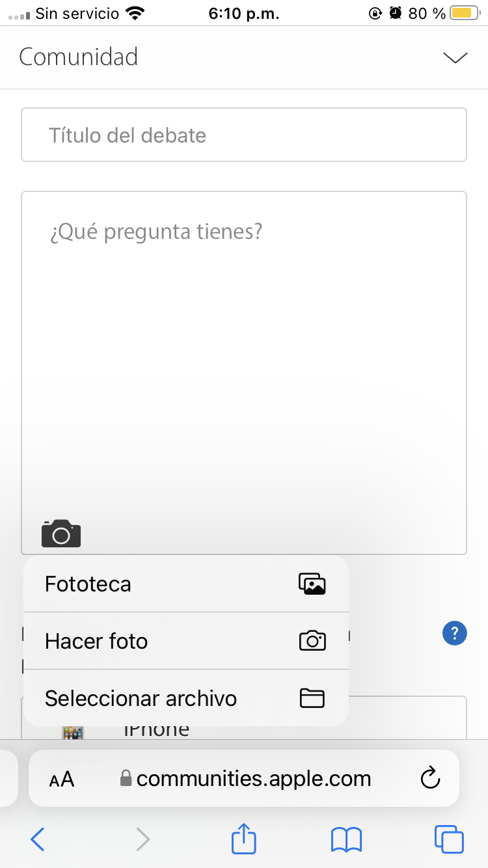Expand the Comunidad chevron dropdown
Screen dimensions: 488x868
(x=455, y=57)
